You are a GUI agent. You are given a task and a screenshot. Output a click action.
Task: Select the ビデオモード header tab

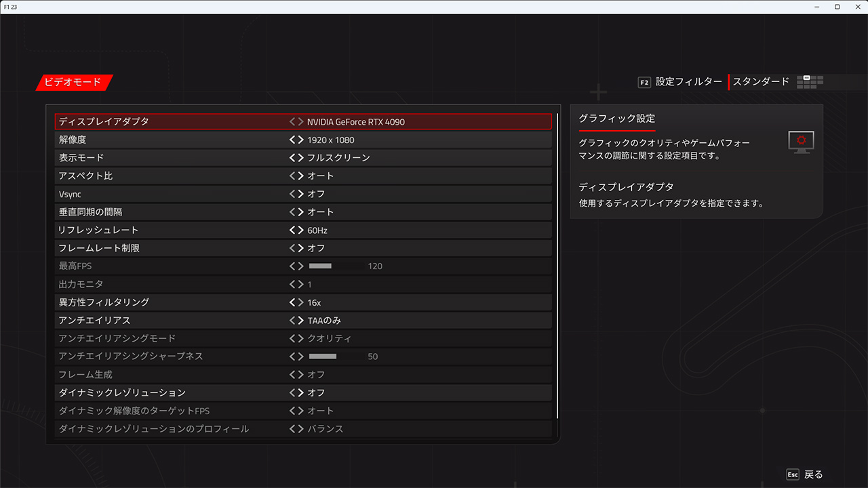tap(73, 82)
